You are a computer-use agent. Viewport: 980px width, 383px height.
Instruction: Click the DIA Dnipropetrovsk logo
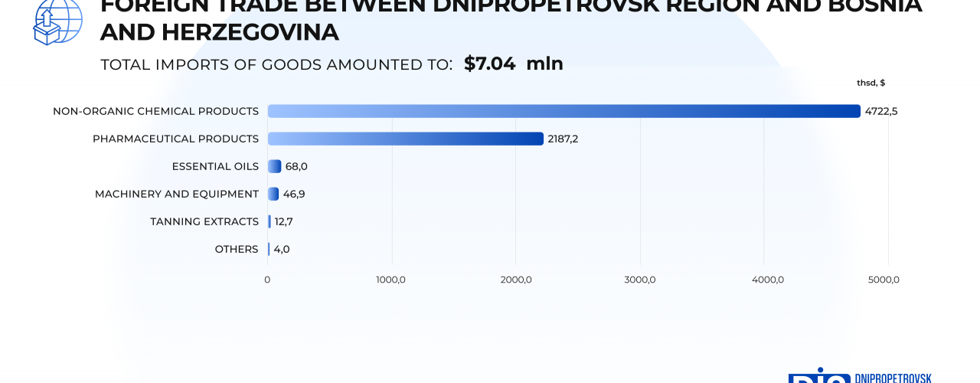coord(859,377)
